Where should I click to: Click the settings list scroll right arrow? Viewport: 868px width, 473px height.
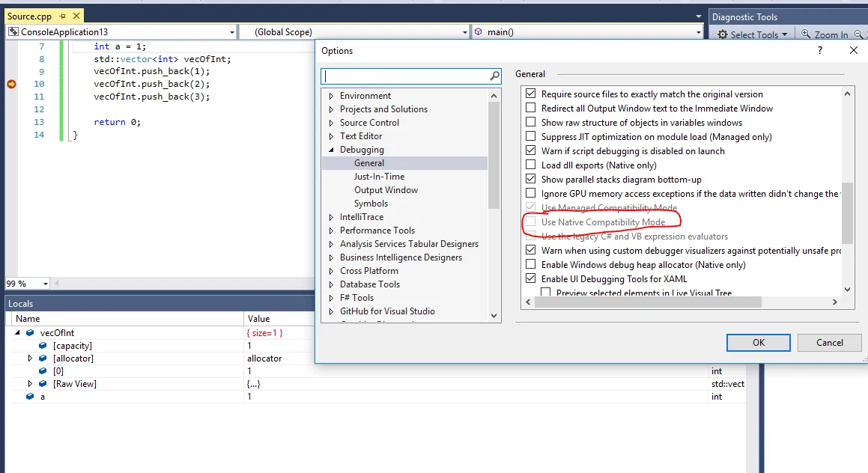point(835,302)
